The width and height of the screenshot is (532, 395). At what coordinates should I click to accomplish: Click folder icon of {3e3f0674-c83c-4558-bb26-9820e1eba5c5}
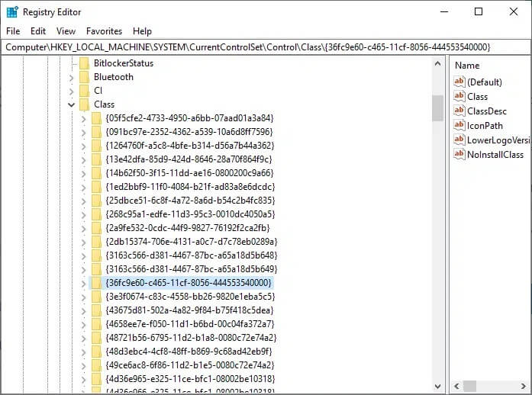tap(96, 297)
